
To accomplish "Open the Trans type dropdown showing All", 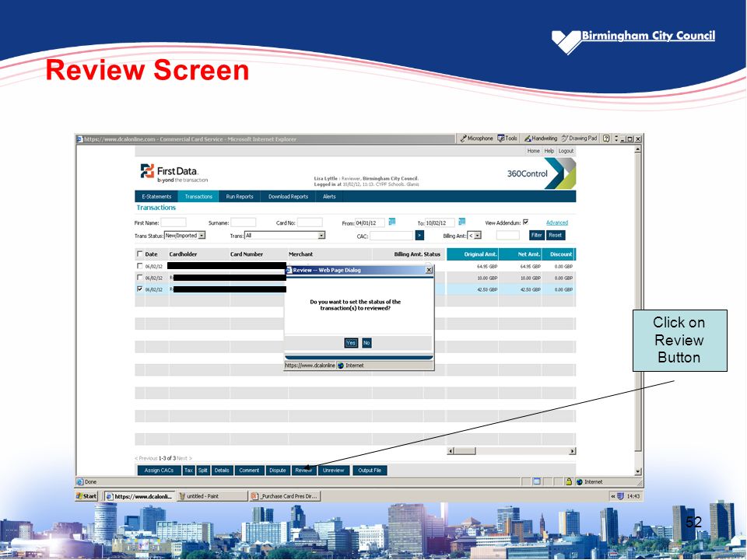I will click(x=285, y=235).
